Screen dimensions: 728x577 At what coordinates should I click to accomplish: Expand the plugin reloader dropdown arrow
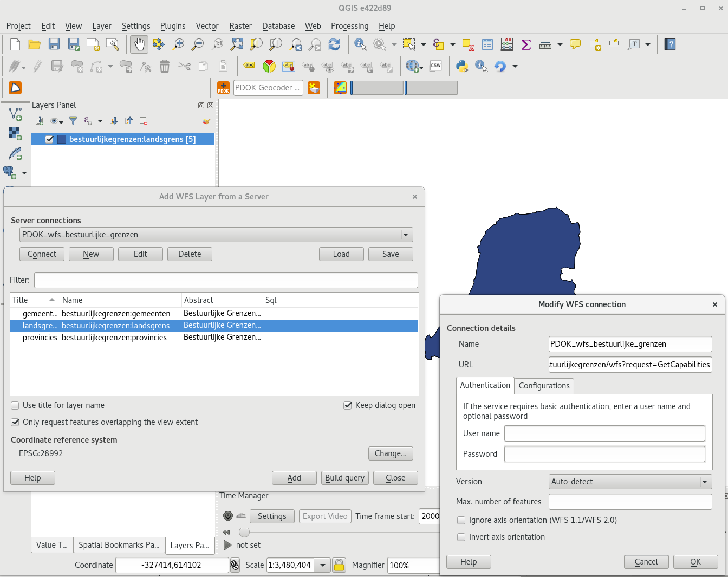pos(515,66)
